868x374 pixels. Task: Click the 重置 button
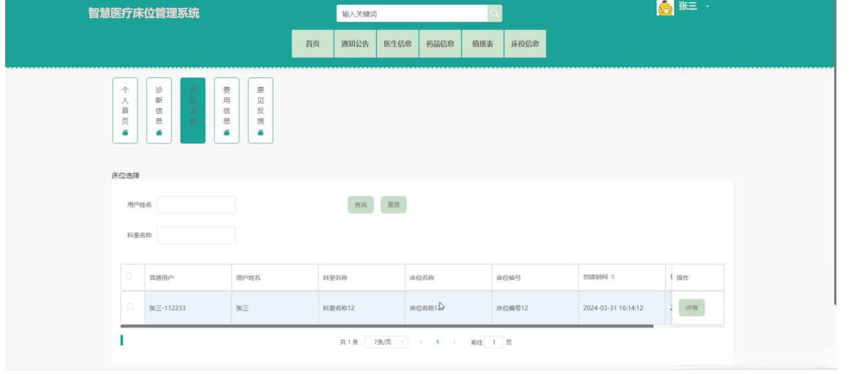click(393, 205)
